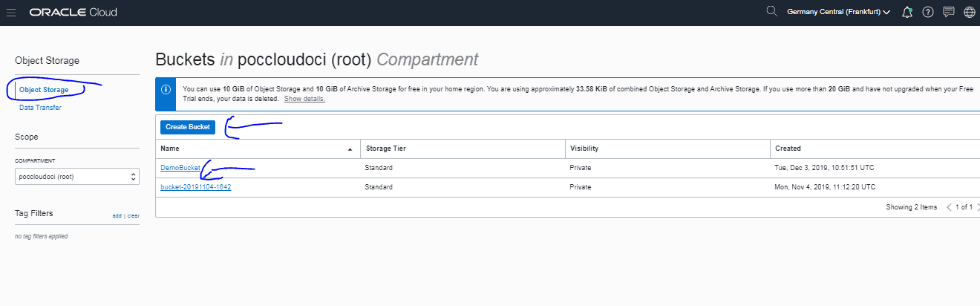Click Private visibility of DemoBucket row
This screenshot has width=980, height=306.
[x=581, y=168]
